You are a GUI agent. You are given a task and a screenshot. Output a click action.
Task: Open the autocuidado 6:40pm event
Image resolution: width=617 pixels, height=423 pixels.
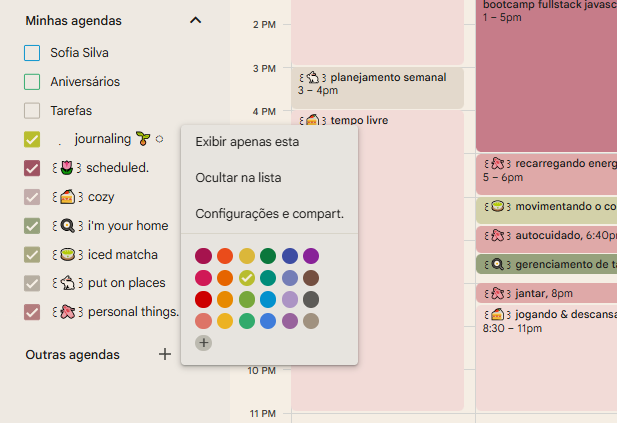tap(547, 239)
